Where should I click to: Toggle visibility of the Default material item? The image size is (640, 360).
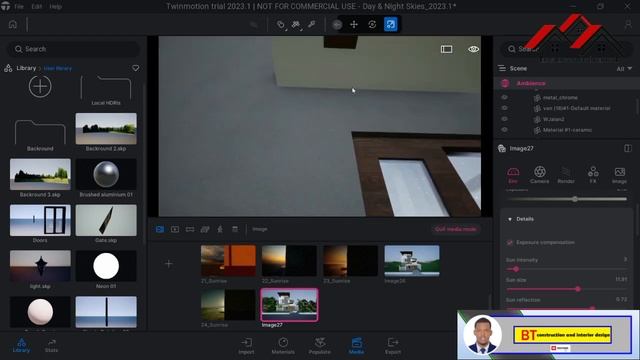pyautogui.click(x=504, y=108)
